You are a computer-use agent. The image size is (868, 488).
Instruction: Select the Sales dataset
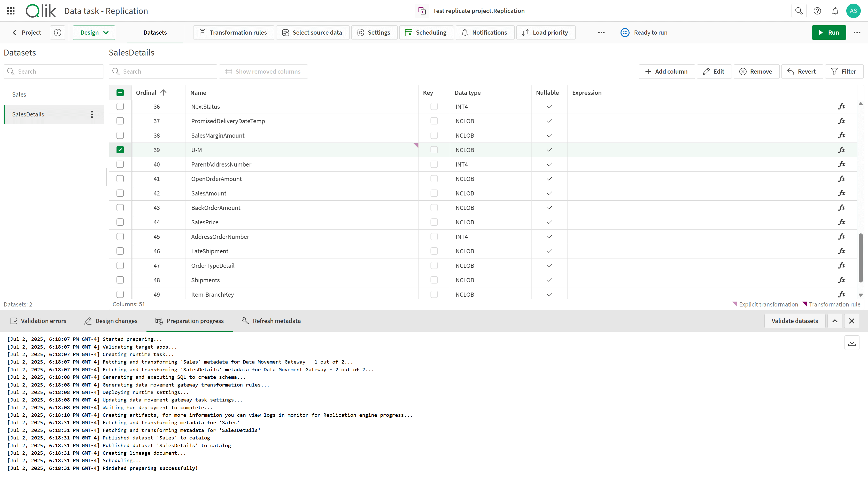[53, 94]
